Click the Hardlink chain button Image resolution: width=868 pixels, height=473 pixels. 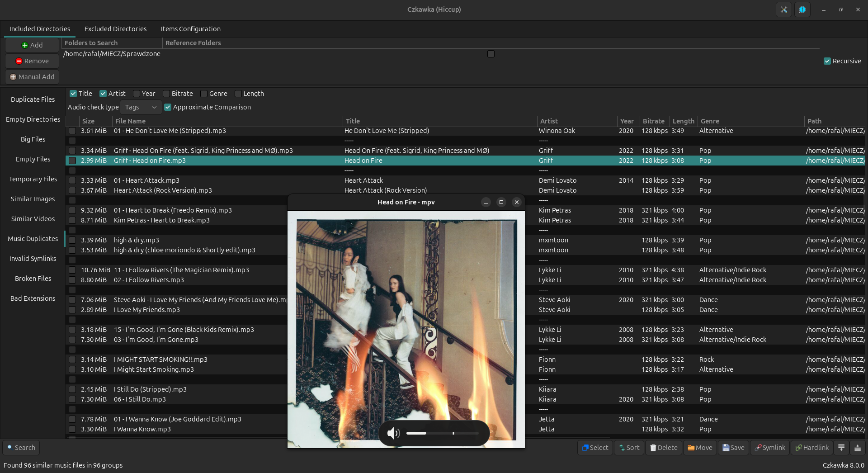click(x=812, y=448)
